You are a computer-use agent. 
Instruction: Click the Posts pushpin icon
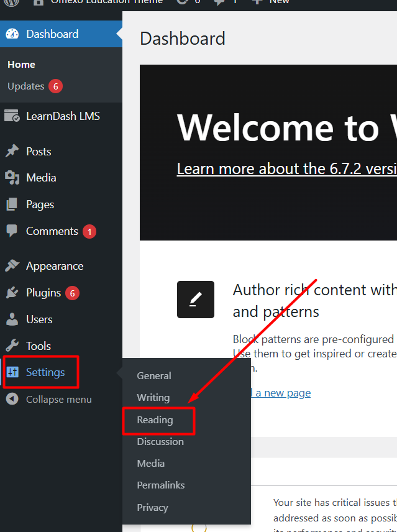[x=12, y=151]
